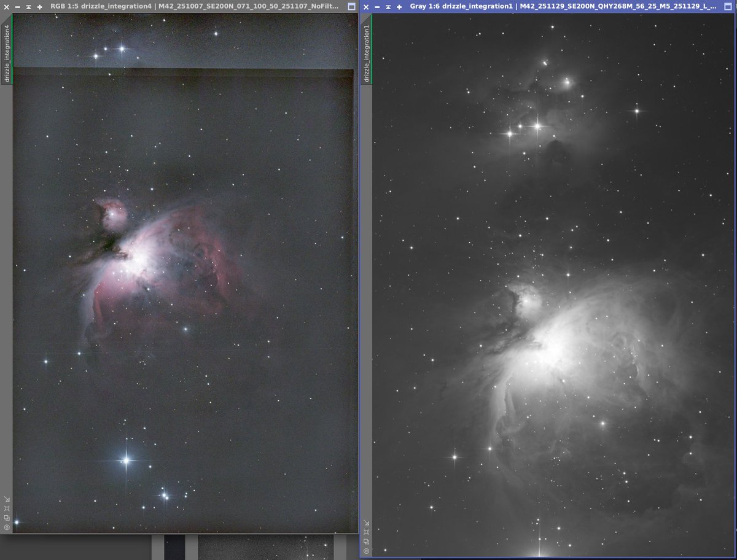Viewport: 737px width, 560px height.
Task: Click the diagonal arrow icon in the drizzle_integration4 window sidebar
Action: pyautogui.click(x=7, y=499)
